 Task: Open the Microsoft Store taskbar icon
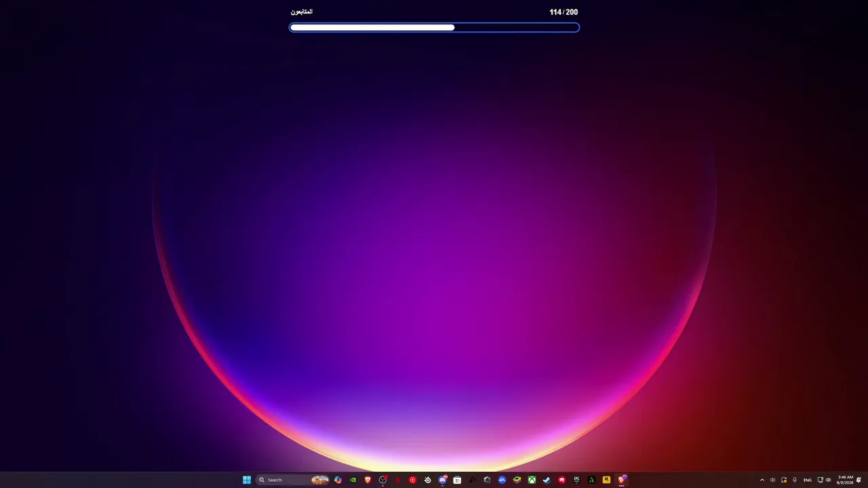point(457,480)
